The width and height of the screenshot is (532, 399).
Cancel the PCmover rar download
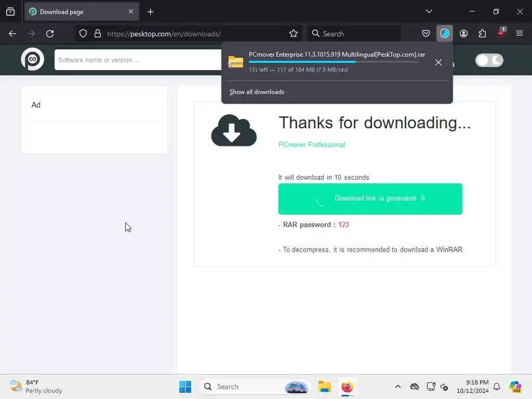pyautogui.click(x=438, y=62)
